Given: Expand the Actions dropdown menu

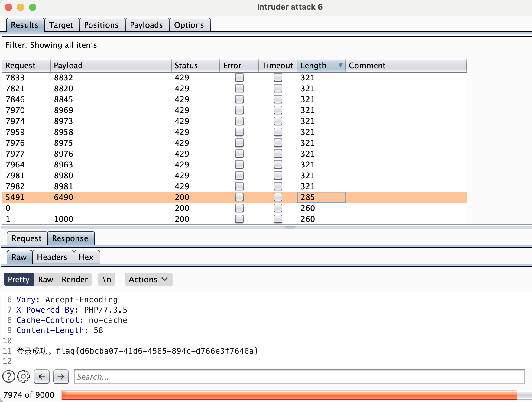Looking at the screenshot, I should tap(148, 280).
